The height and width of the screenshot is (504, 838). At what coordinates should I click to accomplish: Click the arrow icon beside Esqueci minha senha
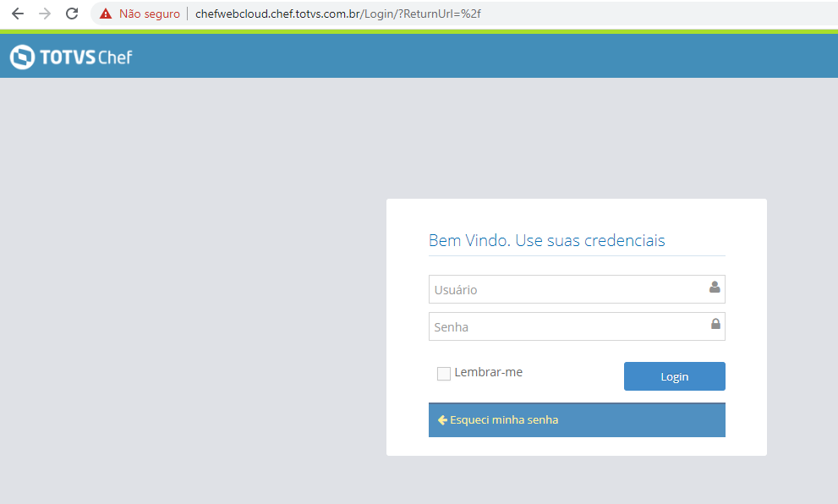(442, 420)
